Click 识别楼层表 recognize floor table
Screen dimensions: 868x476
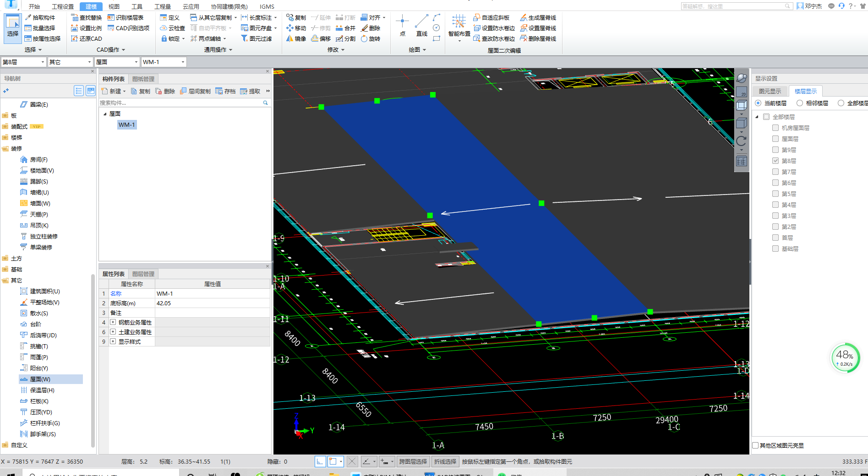(x=126, y=17)
